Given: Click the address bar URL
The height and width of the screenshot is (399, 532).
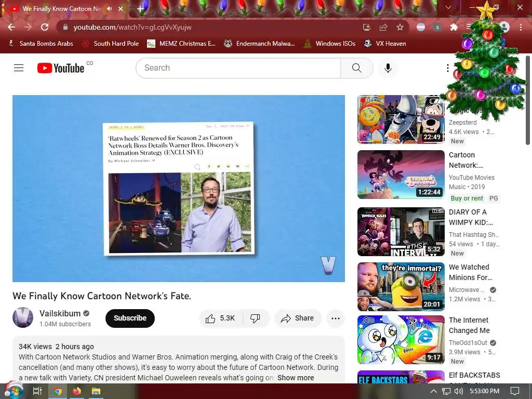Looking at the screenshot, I should pyautogui.click(x=132, y=27).
